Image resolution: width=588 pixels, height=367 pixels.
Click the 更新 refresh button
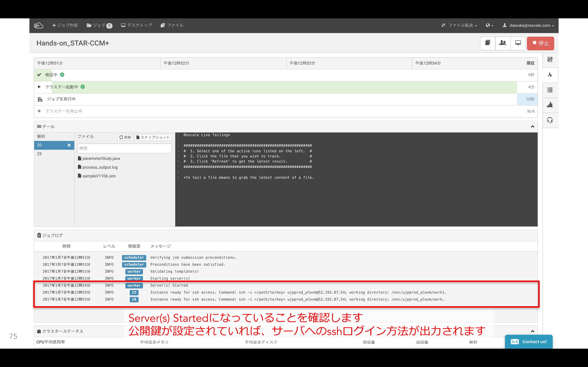coord(125,137)
